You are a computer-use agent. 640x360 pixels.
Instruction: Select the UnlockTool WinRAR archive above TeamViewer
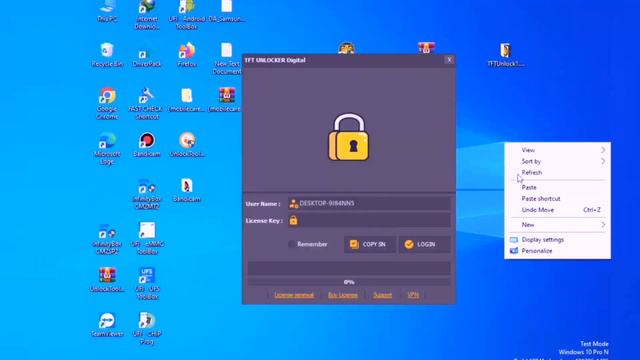pyautogui.click(x=107, y=280)
